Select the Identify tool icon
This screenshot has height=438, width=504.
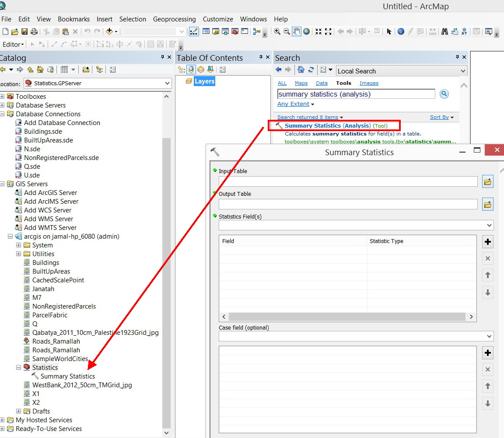click(x=401, y=31)
